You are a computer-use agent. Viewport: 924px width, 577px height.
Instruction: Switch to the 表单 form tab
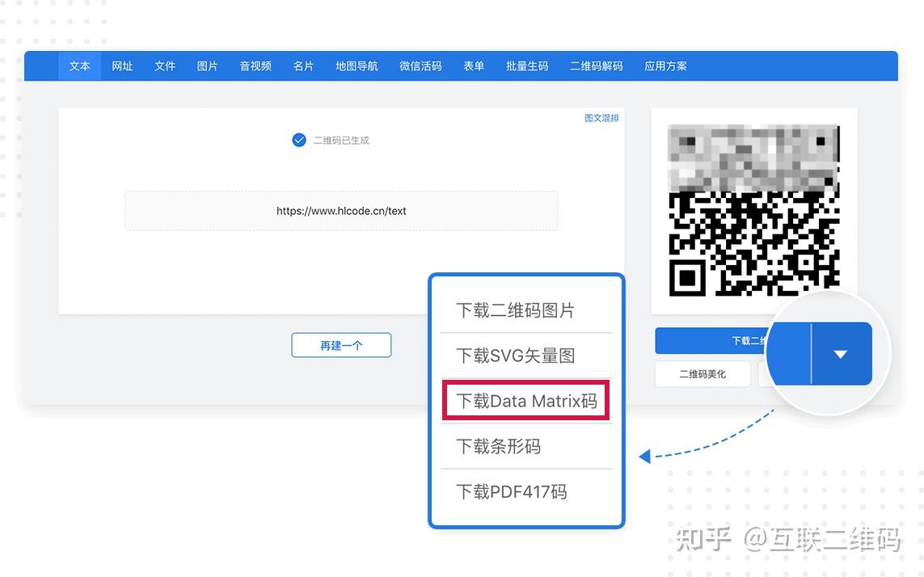coord(473,66)
